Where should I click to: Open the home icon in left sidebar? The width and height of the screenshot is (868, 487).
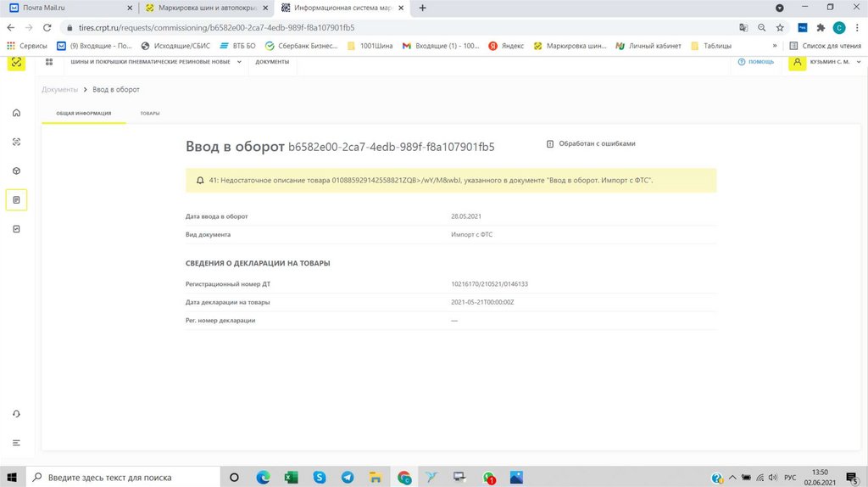[x=16, y=113]
